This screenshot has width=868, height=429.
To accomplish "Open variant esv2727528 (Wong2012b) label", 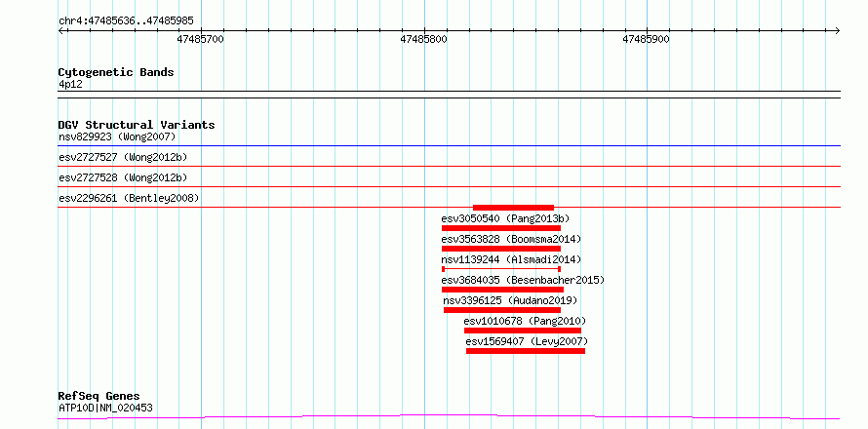I will click(123, 177).
